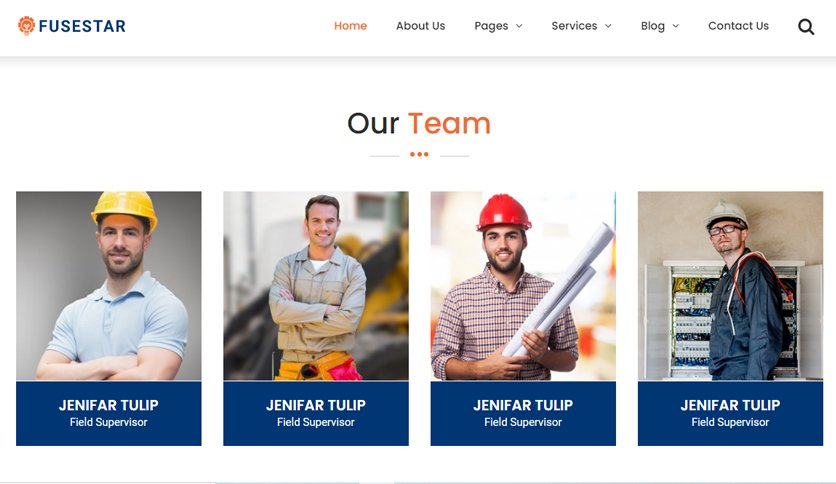836x484 pixels.
Task: Open photo of man with crossed arms in coveralls
Action: 316,286
